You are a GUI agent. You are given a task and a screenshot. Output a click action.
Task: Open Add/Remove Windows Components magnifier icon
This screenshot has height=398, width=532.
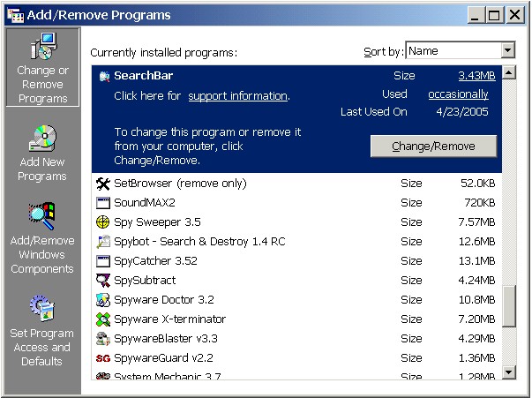coord(42,216)
